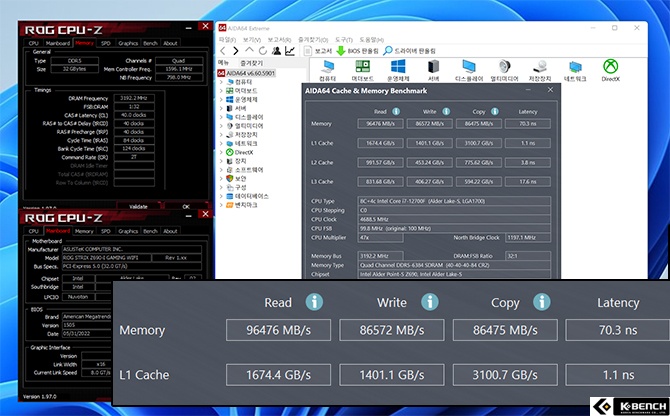
Task: Open the 도움말(H) menu in AIDA64
Action: coord(371,40)
